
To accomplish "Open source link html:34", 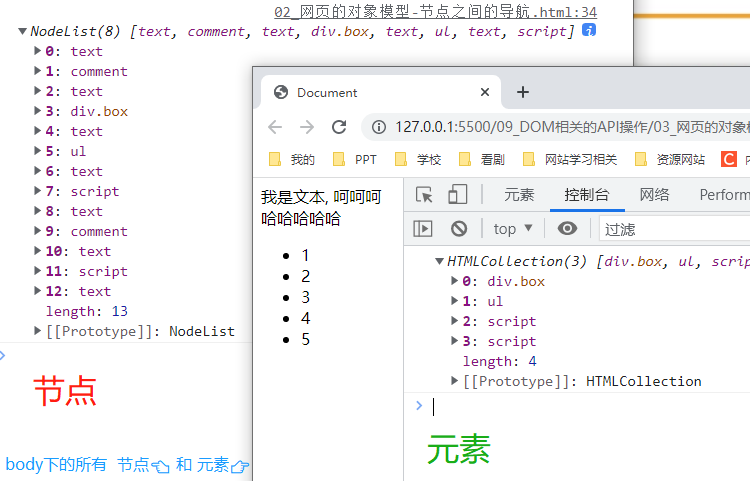I will point(435,11).
